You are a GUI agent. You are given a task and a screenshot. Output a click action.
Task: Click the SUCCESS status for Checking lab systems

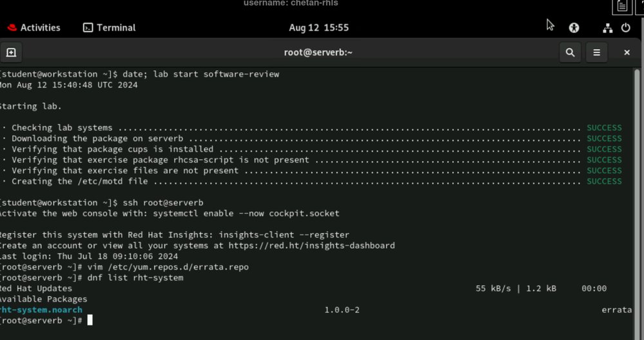[603, 127]
